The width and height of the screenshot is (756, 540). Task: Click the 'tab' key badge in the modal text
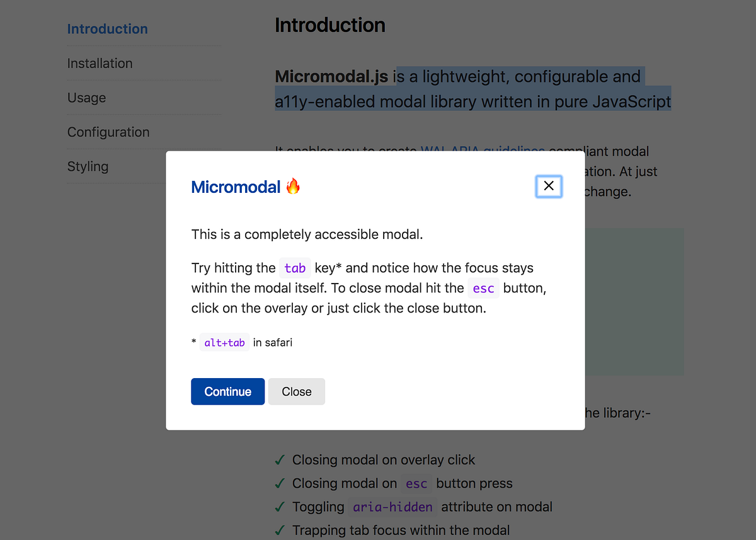point(295,268)
